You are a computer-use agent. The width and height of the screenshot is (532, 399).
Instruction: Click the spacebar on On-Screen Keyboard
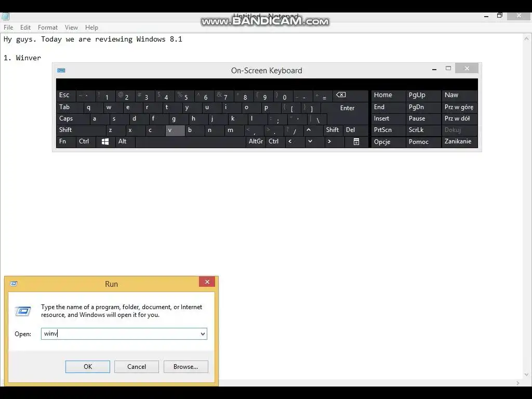[x=190, y=141]
